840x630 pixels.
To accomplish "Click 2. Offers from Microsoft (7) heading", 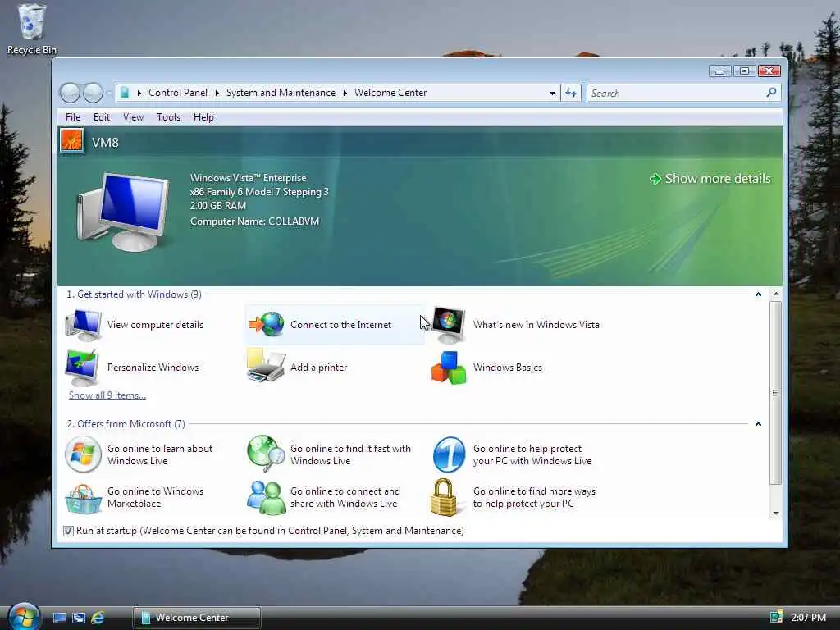I will tap(126, 424).
